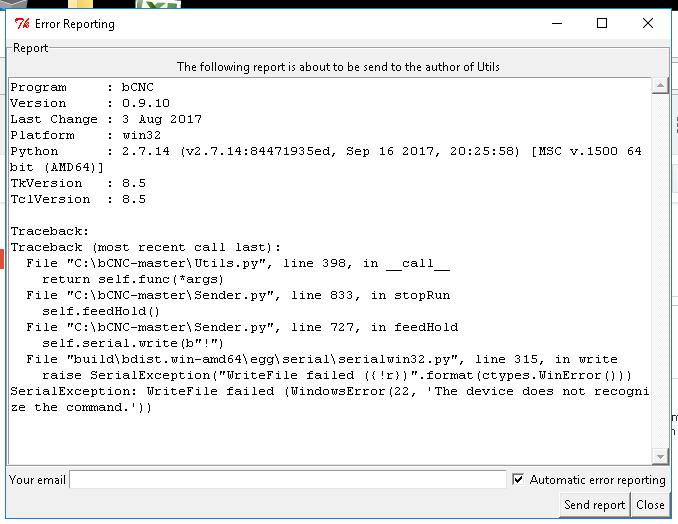Click the report scrollbar up arrow

point(660,86)
